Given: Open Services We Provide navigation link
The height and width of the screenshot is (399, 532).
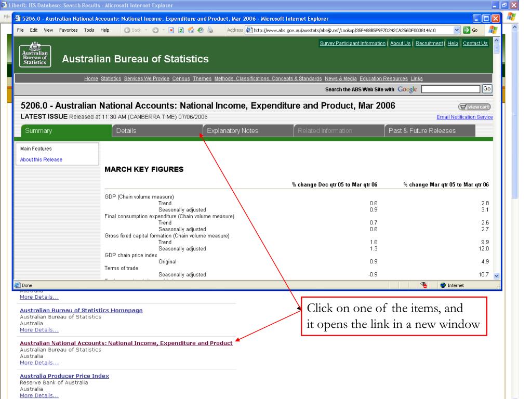Looking at the screenshot, I should [x=147, y=78].
